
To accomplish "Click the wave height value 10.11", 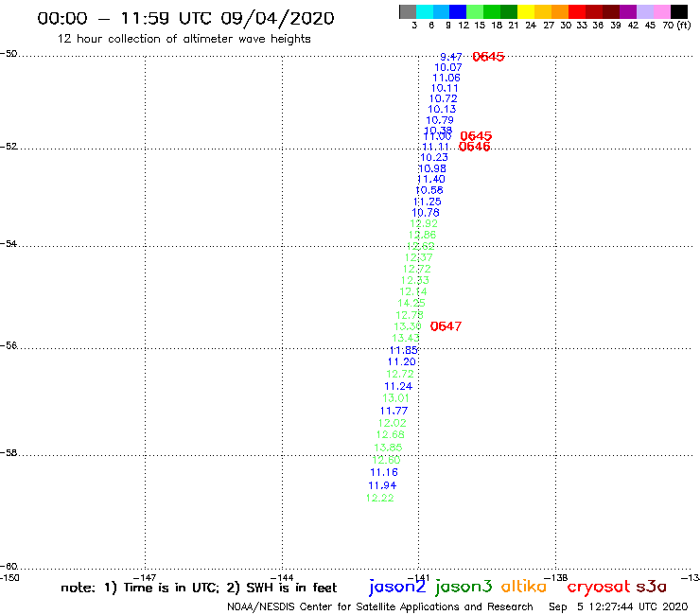I will (445, 88).
